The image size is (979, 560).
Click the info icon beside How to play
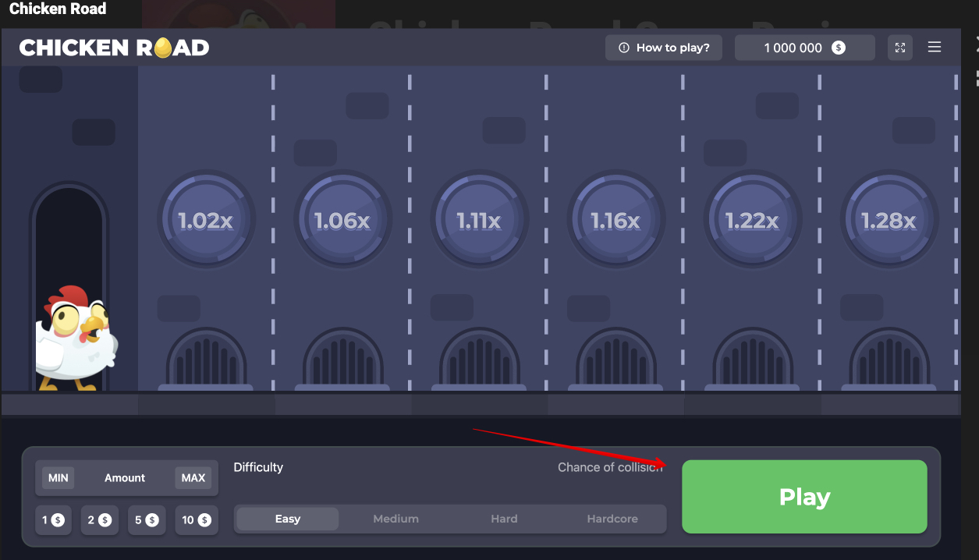(623, 47)
